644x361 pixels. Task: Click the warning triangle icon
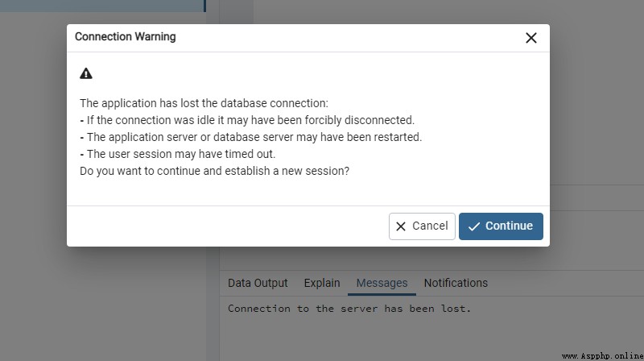pos(86,73)
